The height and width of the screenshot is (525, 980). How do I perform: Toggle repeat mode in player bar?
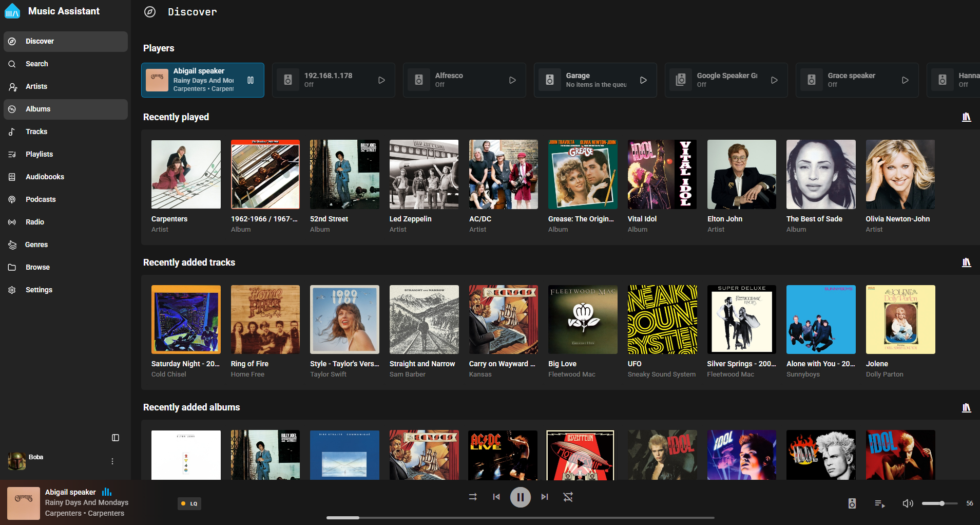pos(568,497)
